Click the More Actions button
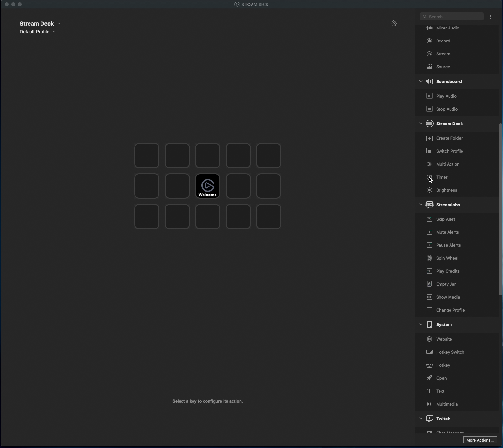This screenshot has width=503, height=448. 480,440
